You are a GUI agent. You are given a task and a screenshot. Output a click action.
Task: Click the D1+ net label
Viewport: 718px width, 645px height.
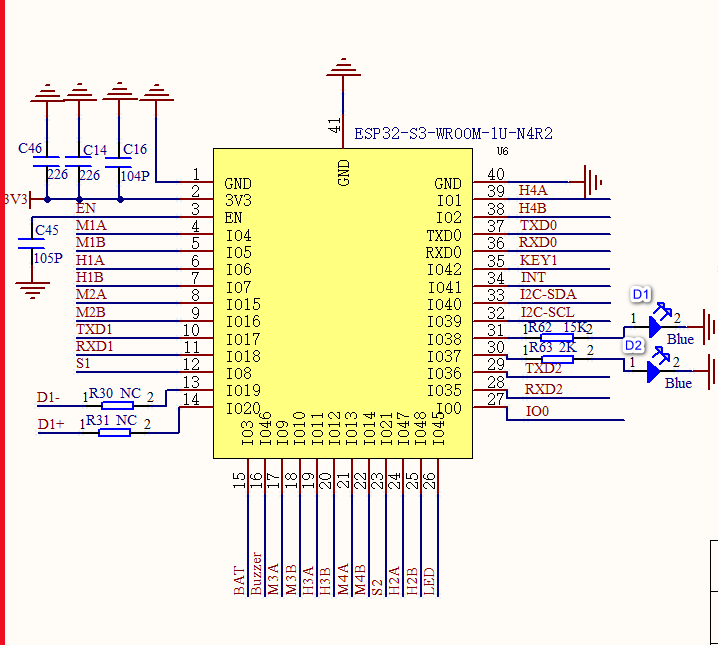[x=51, y=424]
